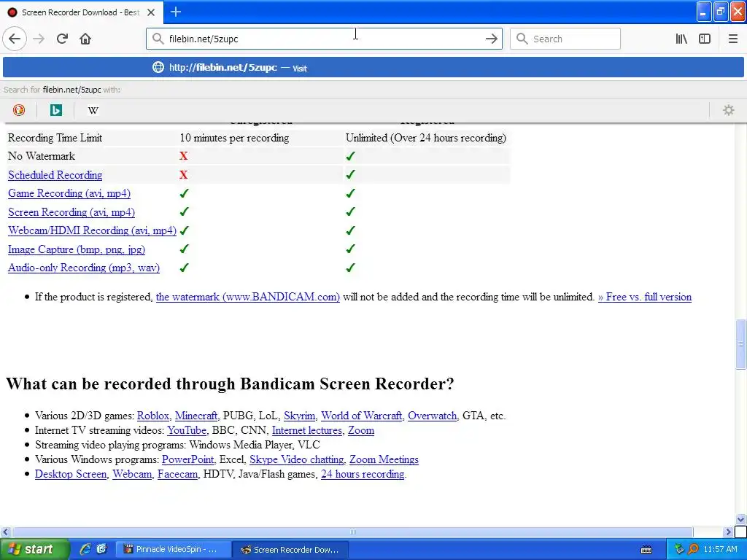Open the Internet lectures link
Viewport: 747px width, 560px height.
pyautogui.click(x=307, y=430)
